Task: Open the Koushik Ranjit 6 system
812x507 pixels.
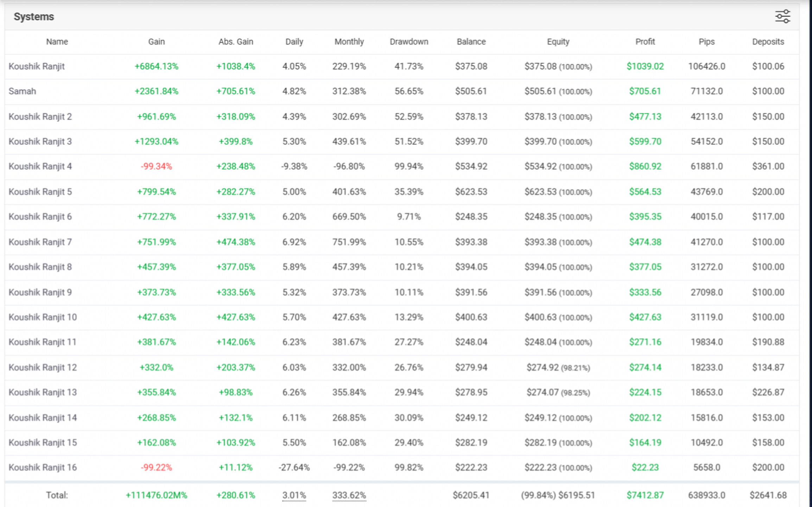Action: [40, 217]
